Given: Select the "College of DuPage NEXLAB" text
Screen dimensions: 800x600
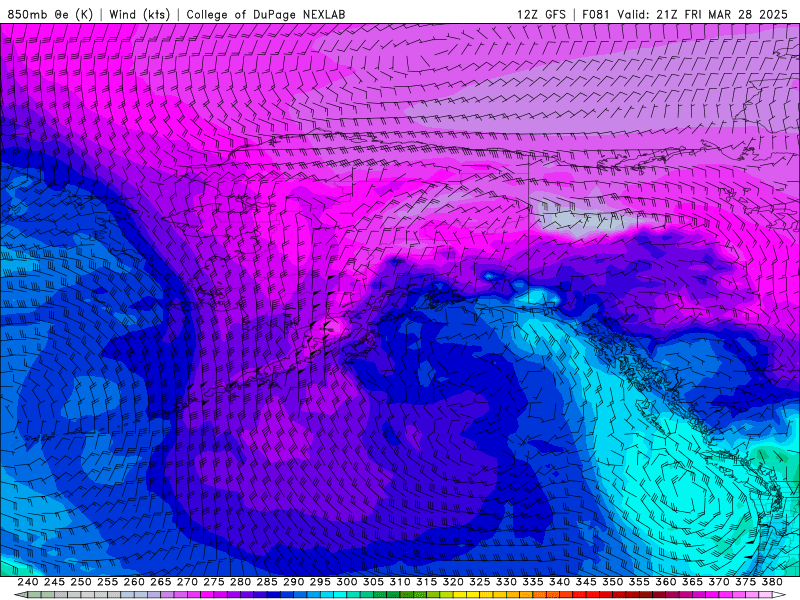Looking at the screenshot, I should click(266, 14).
